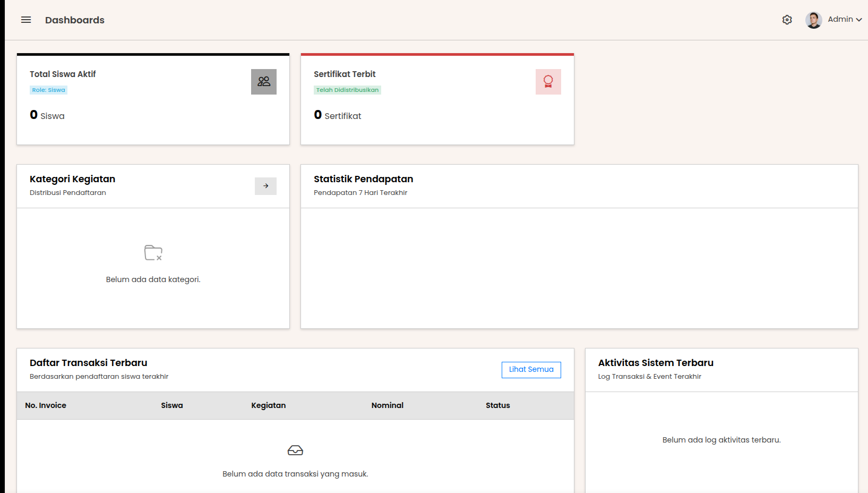The image size is (868, 493).
Task: Click the Sertifikat Terbit heading
Action: (x=345, y=74)
